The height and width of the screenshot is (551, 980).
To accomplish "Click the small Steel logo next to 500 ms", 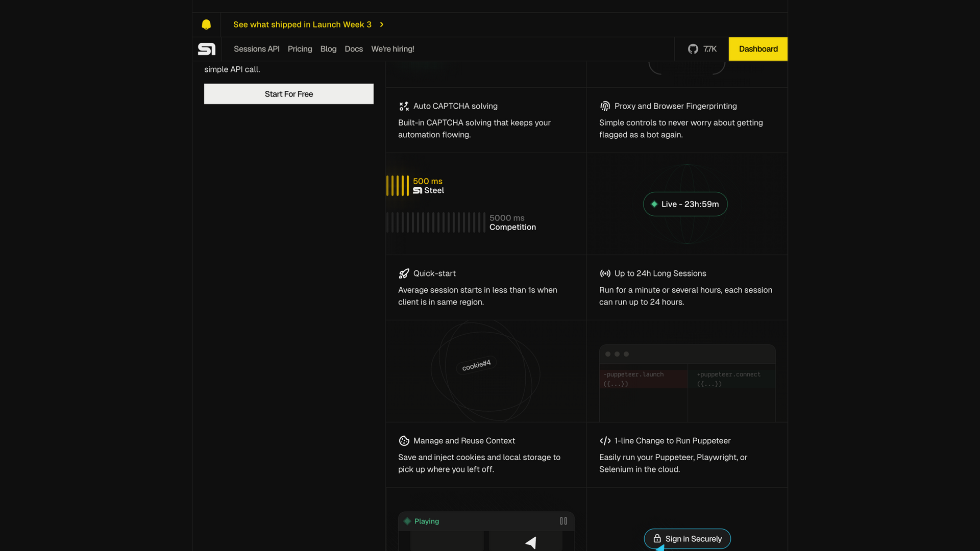I will pos(418,190).
